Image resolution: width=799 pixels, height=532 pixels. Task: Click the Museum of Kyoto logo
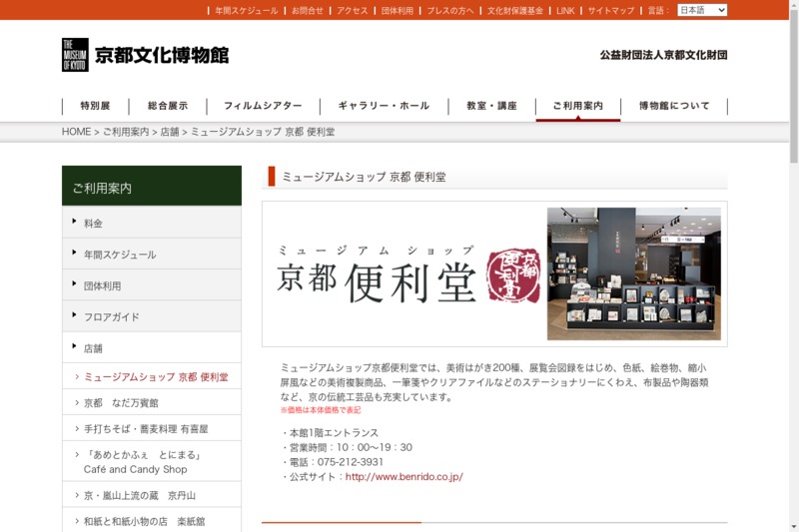145,55
